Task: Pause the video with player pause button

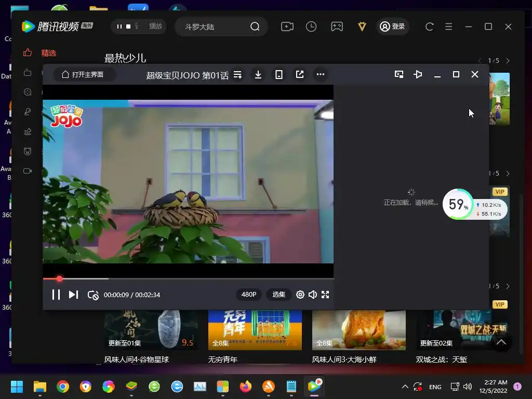Action: pos(56,295)
